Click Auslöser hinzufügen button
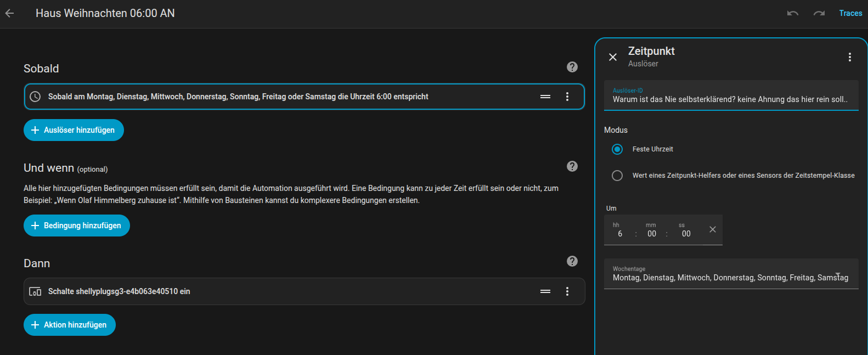This screenshot has width=868, height=355. 74,130
